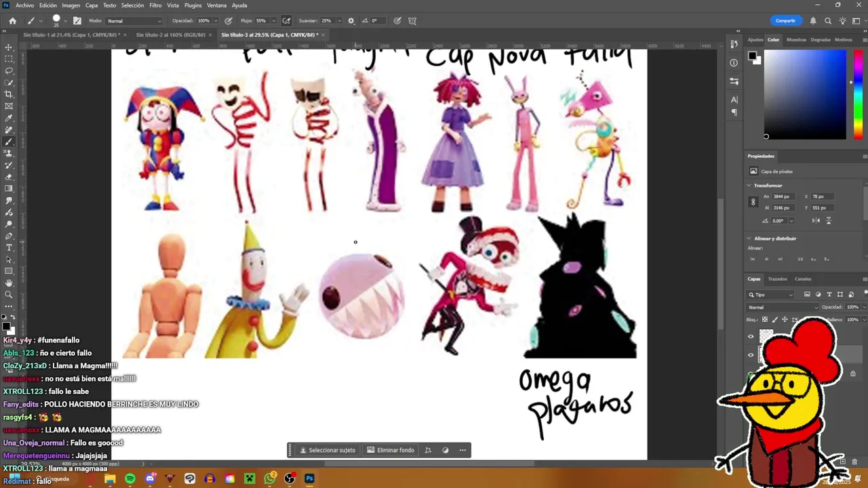Flip horizontally in Properties panel
Image resolution: width=868 pixels, height=488 pixels.
coord(816,220)
